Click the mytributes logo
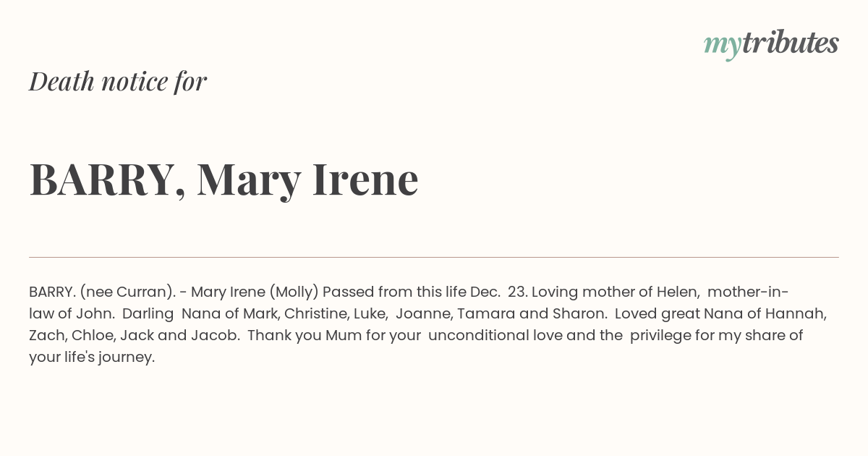The width and height of the screenshot is (868, 456). (x=771, y=43)
